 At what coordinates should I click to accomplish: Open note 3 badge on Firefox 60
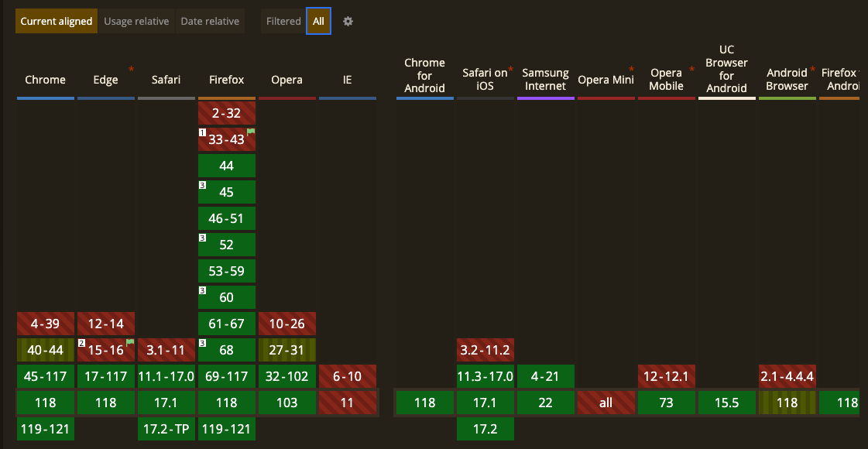pos(203,290)
